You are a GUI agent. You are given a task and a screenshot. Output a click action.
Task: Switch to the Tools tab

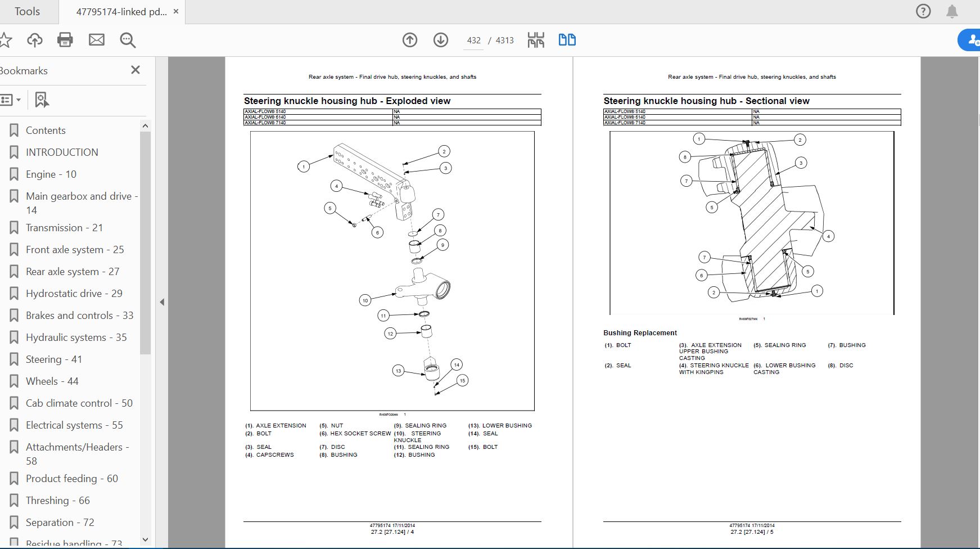27,11
